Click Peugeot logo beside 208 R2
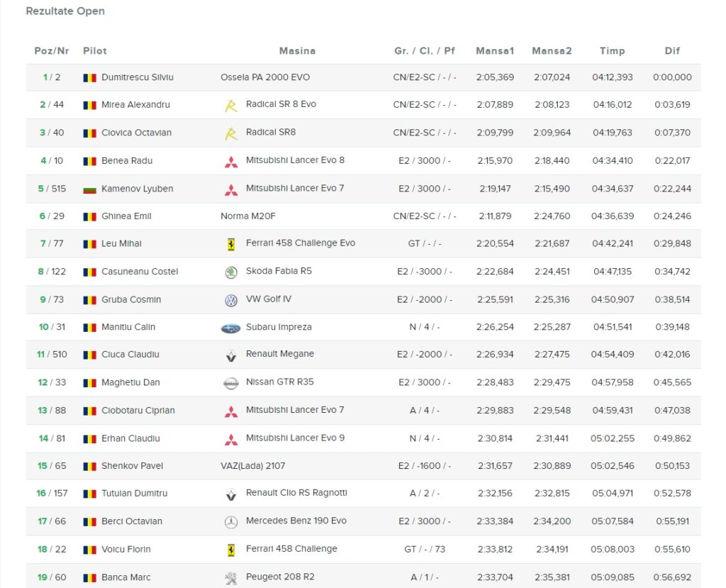The image size is (726, 588). (230, 577)
